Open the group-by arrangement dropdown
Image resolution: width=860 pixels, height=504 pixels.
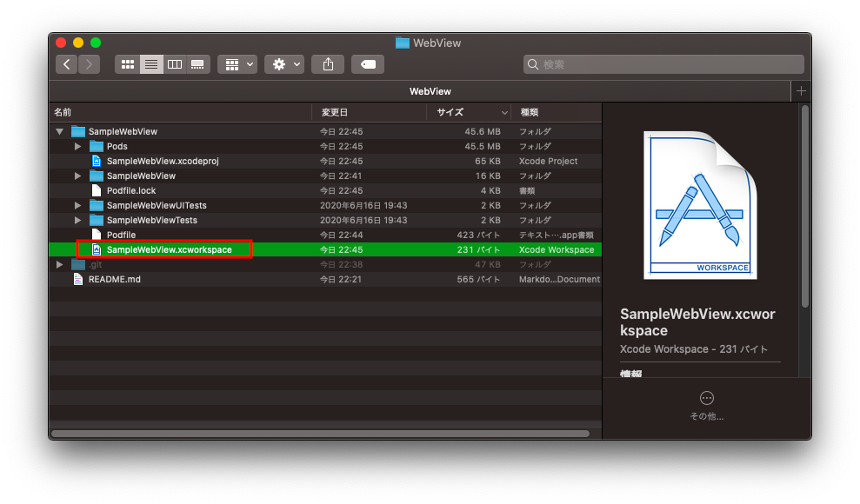[x=237, y=64]
